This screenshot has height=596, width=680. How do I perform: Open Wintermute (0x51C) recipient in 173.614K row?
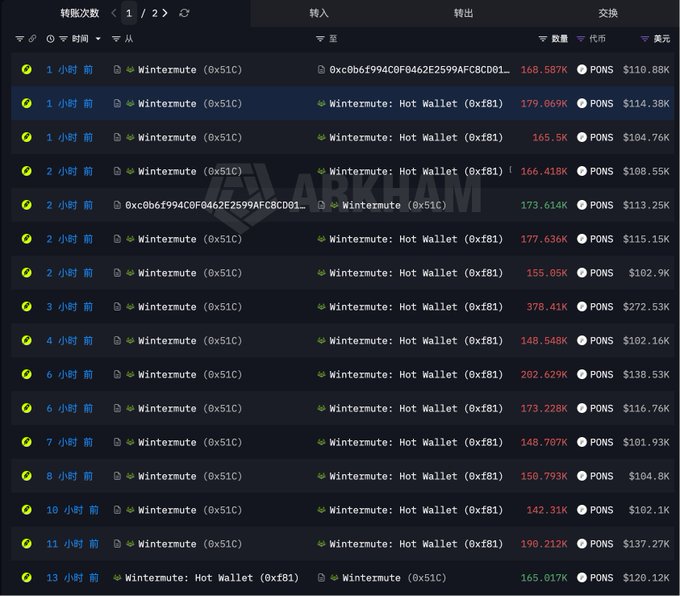[x=394, y=205]
